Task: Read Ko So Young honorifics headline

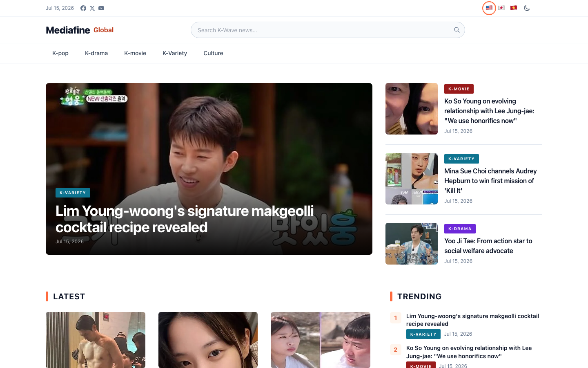Action: 489,111
